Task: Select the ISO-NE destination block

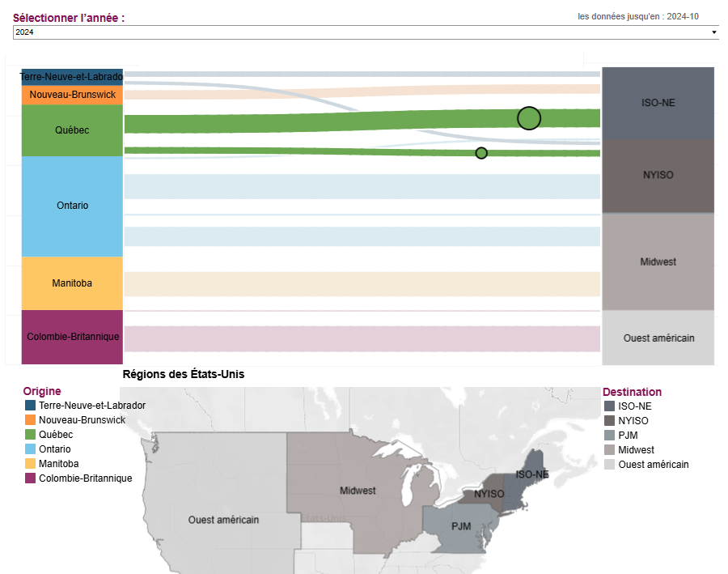Action: [658, 103]
